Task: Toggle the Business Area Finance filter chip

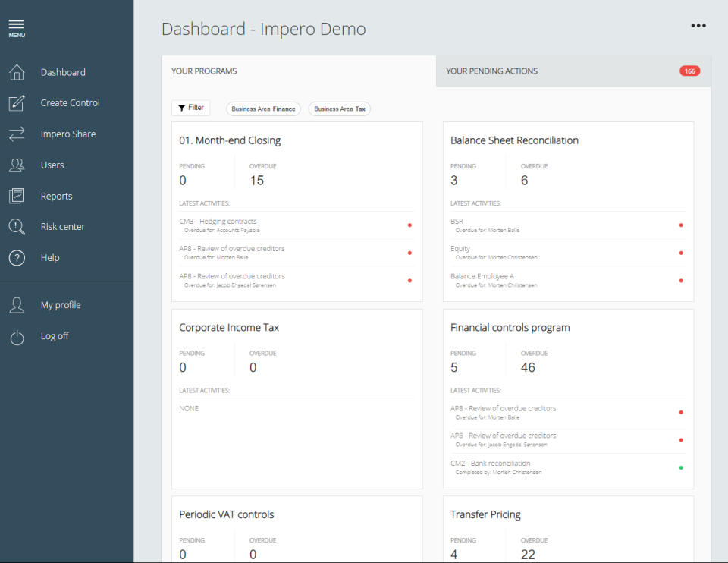Action: pos(263,109)
